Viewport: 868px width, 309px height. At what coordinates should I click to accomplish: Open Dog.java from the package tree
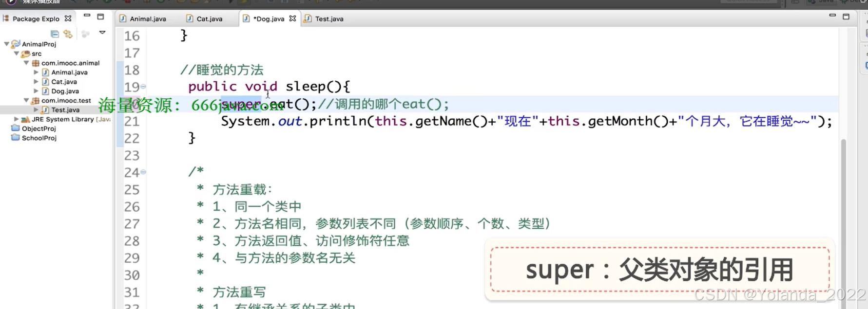tap(65, 91)
